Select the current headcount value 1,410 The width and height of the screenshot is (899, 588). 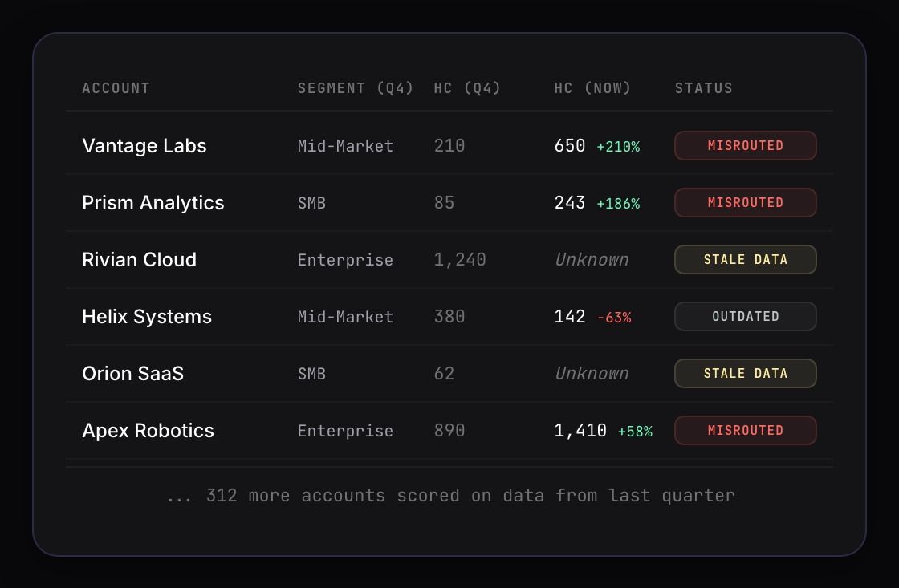click(x=580, y=431)
